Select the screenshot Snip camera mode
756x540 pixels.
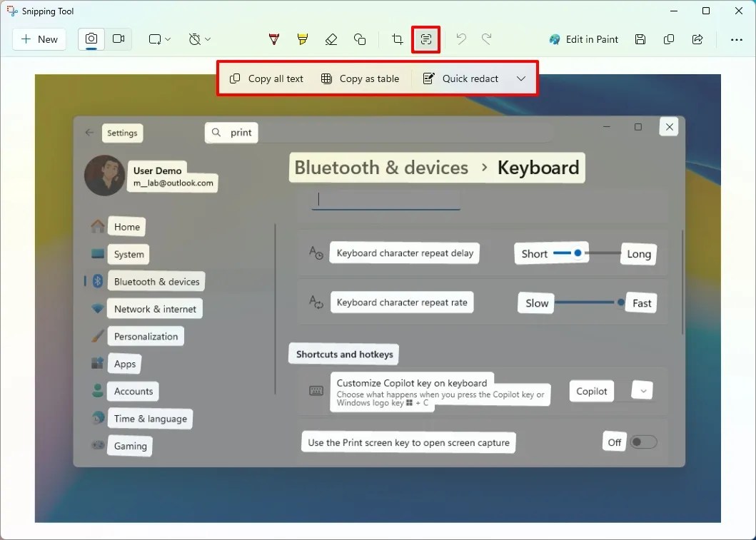(91, 39)
